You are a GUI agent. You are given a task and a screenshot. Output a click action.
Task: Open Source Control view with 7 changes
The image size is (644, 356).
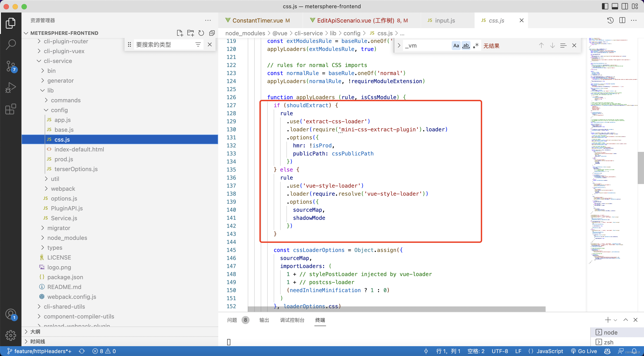[x=11, y=66]
